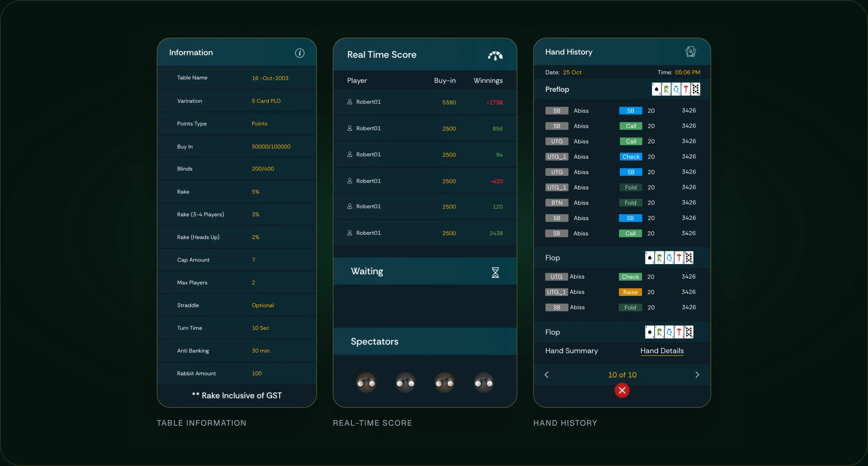Click player row with winnings 2438
868x466 pixels.
pos(424,233)
